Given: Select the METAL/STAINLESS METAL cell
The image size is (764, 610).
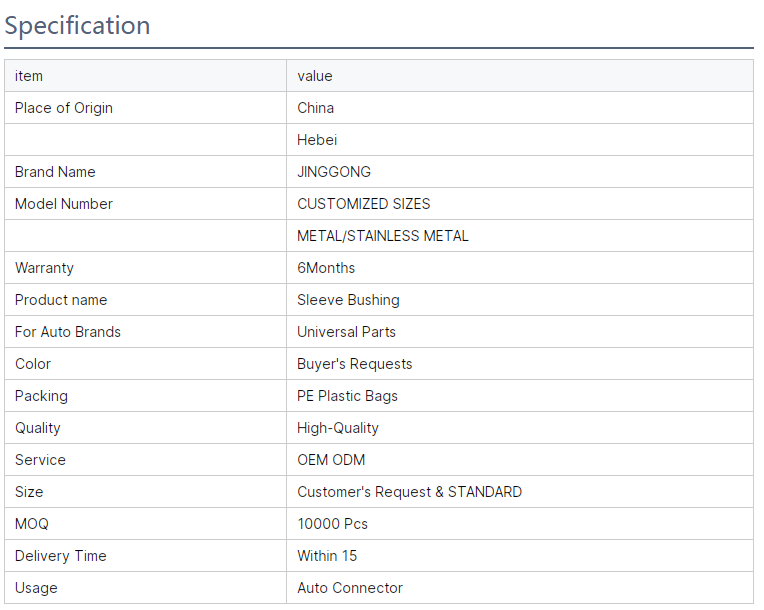Looking at the screenshot, I should [x=383, y=236].
